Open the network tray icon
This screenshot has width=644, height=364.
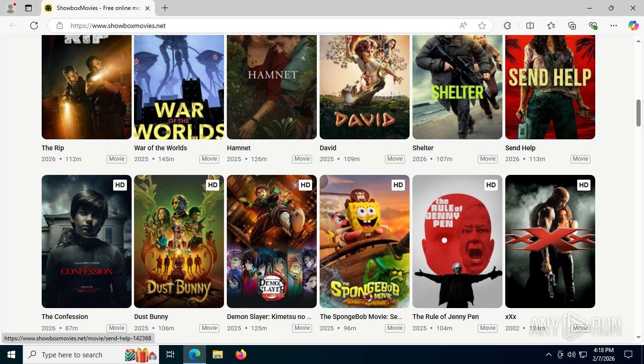click(x=583, y=355)
